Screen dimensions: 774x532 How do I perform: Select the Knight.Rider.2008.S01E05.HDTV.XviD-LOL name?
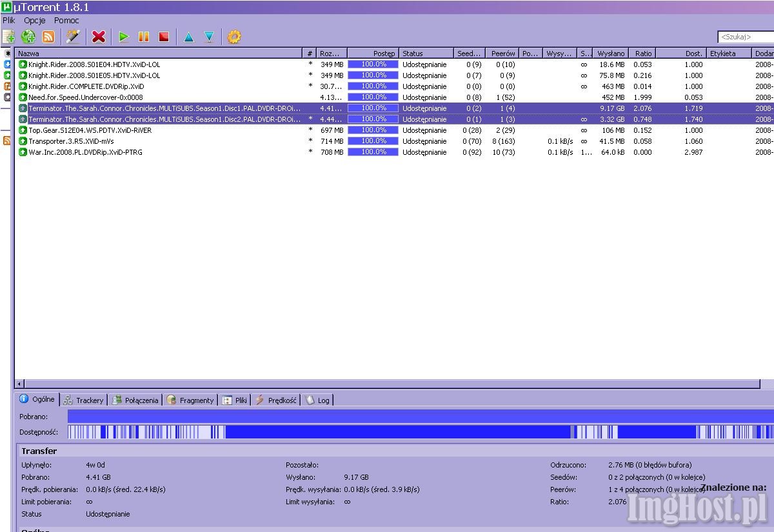(94, 75)
